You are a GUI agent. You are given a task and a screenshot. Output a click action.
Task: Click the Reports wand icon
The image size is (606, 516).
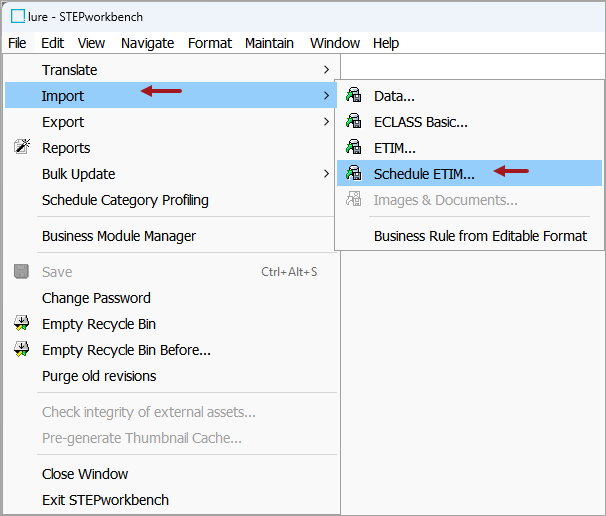coord(22,146)
